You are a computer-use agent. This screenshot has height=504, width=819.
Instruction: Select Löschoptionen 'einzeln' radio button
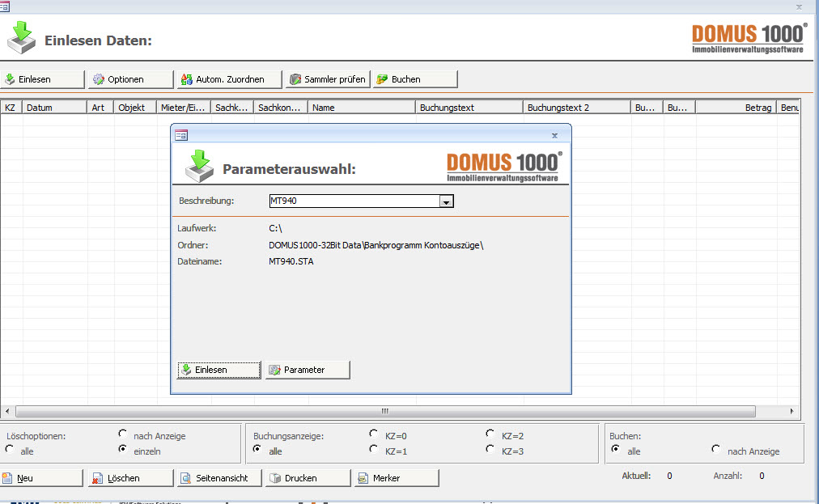[123, 449]
